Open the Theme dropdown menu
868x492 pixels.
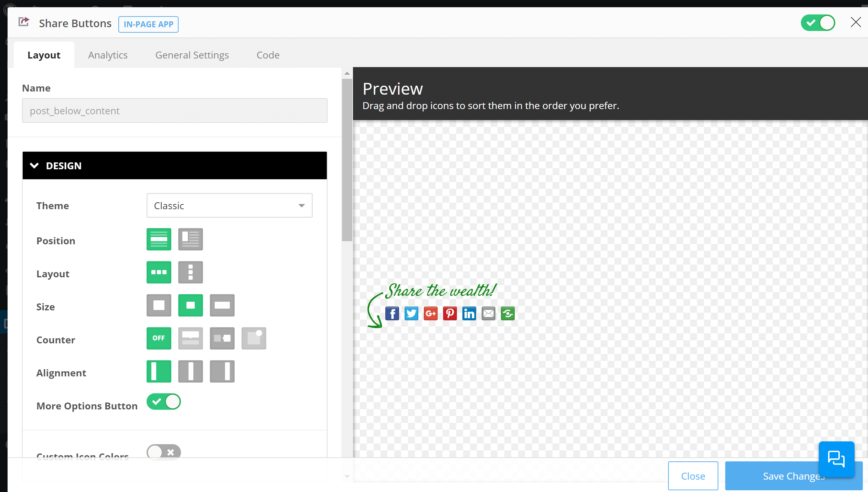point(229,206)
